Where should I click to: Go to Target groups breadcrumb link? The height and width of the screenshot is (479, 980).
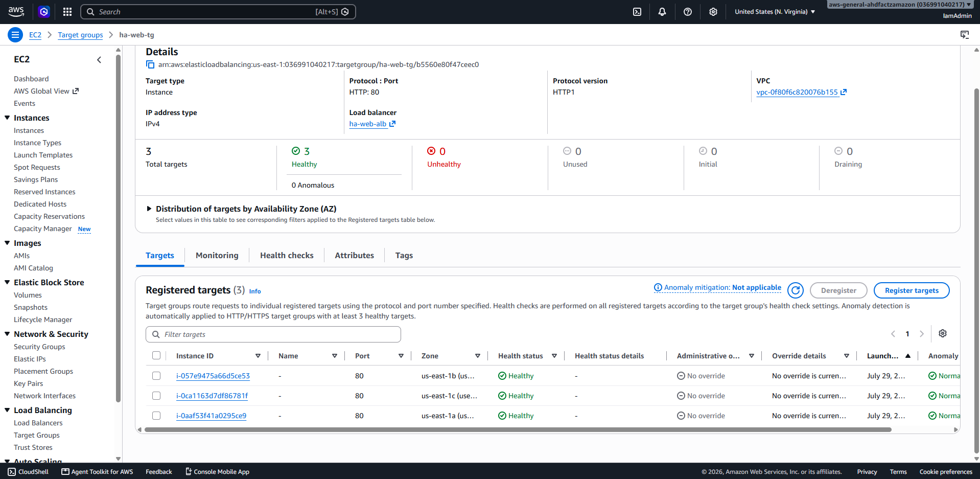tap(80, 35)
